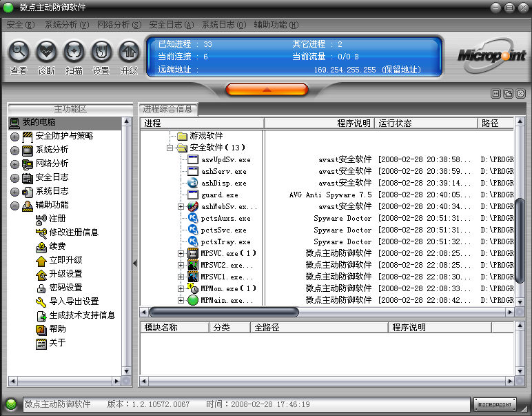532x416 pixels.
Task: Select the 进程综合信息 tab
Action: pos(167,109)
